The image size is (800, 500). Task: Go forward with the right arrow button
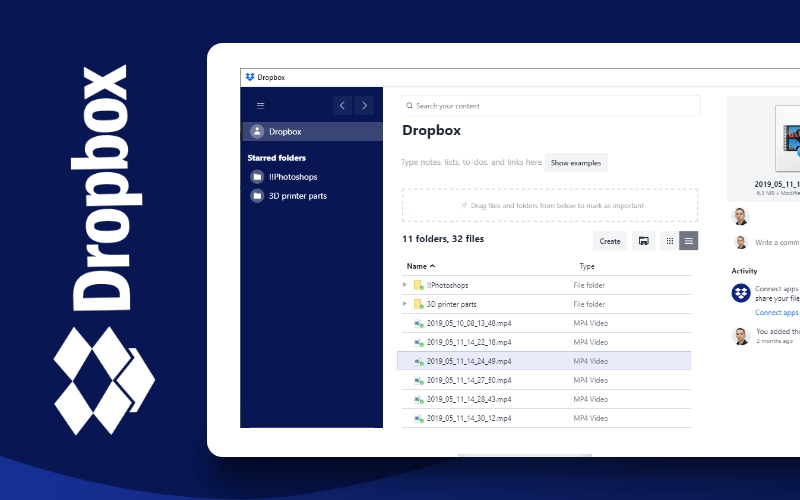tap(364, 106)
